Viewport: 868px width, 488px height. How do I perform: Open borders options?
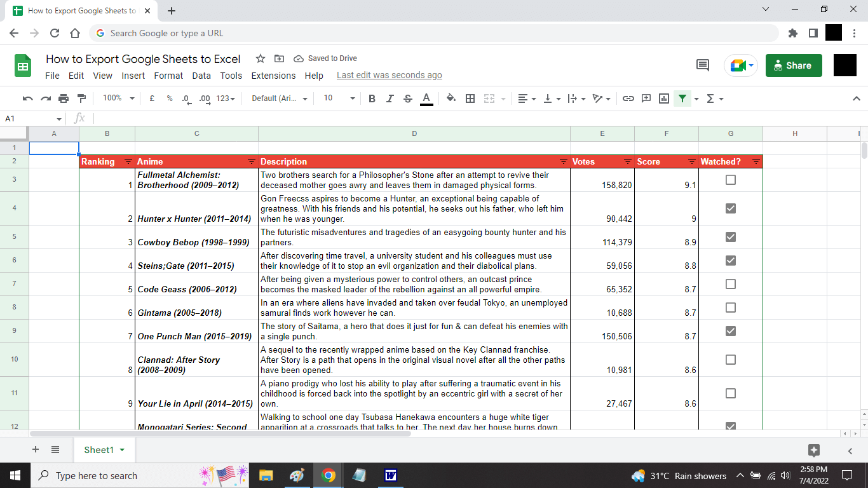[470, 98]
